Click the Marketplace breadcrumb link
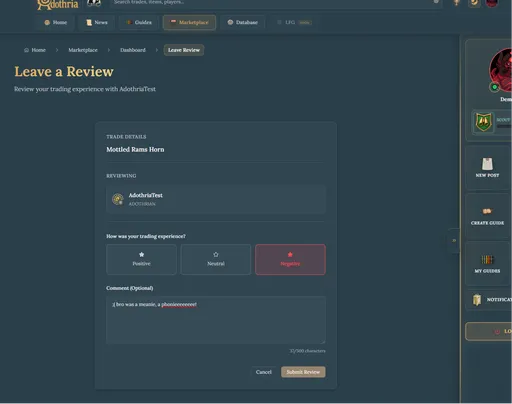 pos(83,50)
